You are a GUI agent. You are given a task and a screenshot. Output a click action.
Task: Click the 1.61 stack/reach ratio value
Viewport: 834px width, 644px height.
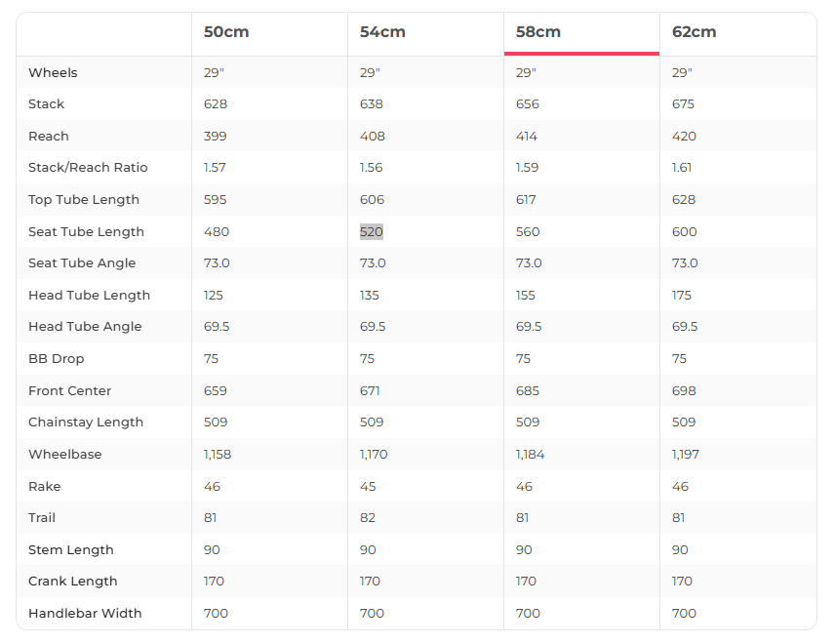coord(683,168)
